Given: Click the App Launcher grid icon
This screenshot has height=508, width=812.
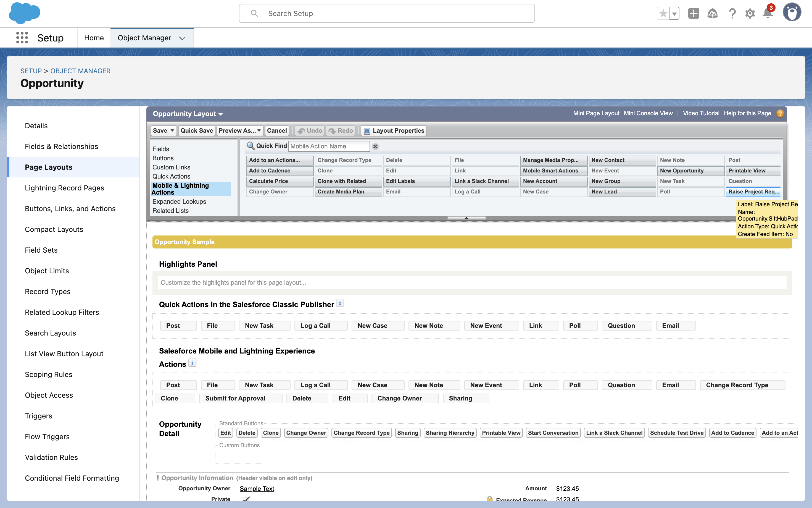Looking at the screenshot, I should pos(22,38).
